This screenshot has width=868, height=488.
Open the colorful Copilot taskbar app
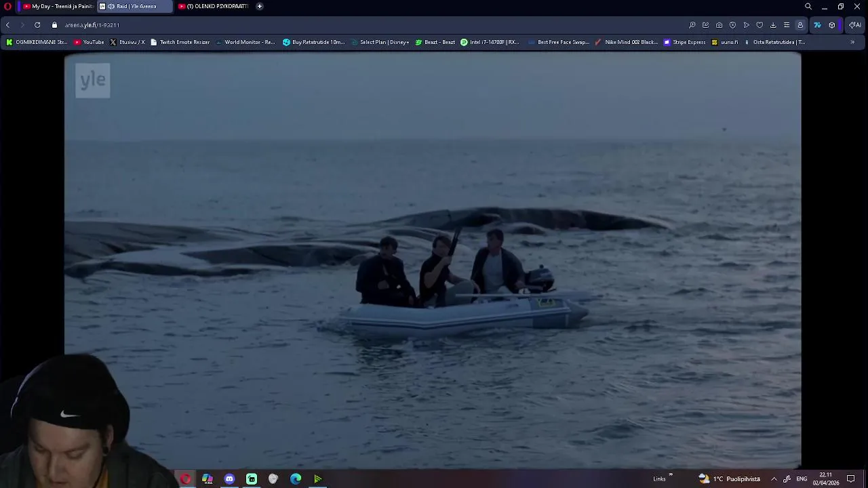pyautogui.click(x=208, y=479)
